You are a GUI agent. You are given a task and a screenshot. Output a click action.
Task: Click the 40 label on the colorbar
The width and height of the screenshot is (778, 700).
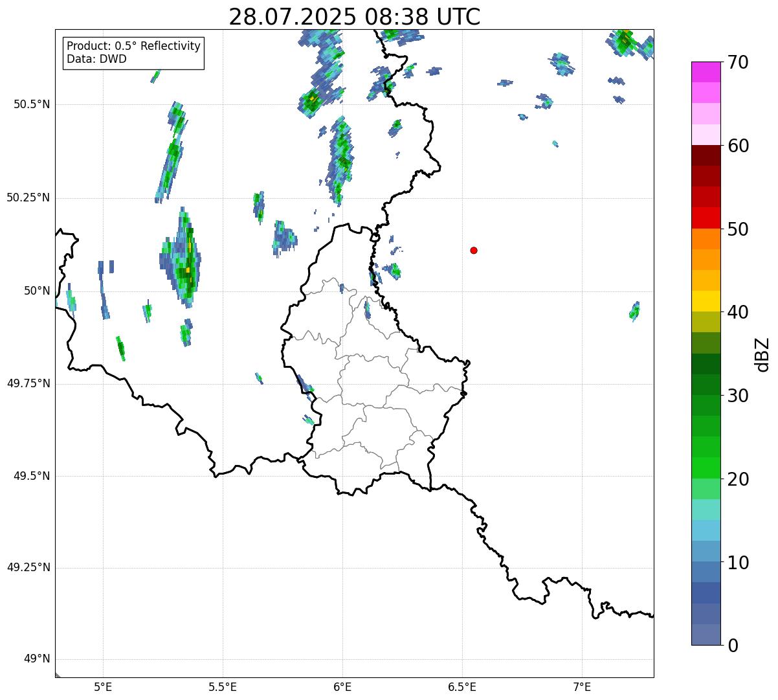click(x=738, y=312)
